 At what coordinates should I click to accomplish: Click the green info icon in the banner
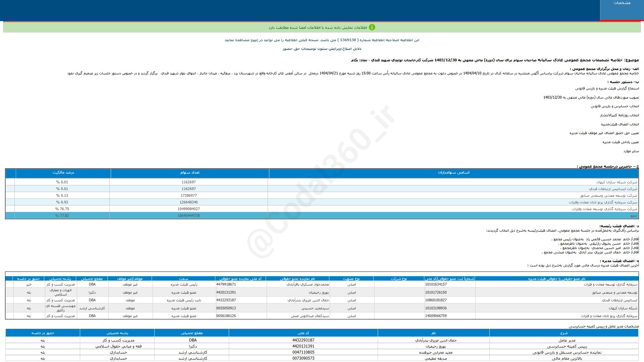[x=372, y=27]
